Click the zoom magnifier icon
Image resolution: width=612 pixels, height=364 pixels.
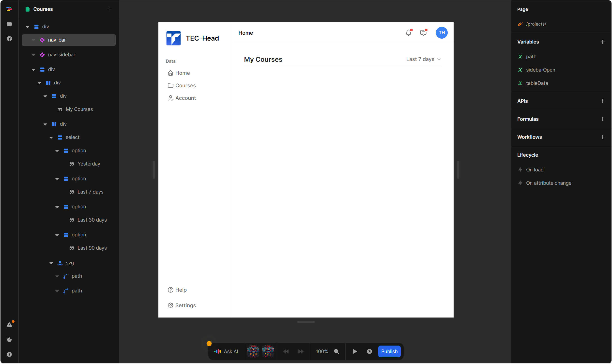pyautogui.click(x=337, y=351)
